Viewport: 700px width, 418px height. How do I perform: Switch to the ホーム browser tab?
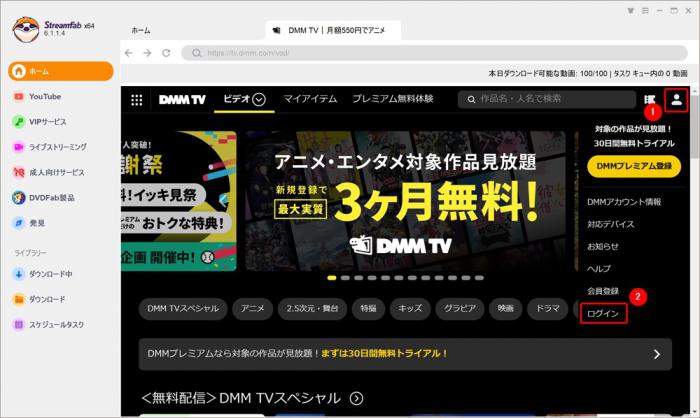(141, 30)
